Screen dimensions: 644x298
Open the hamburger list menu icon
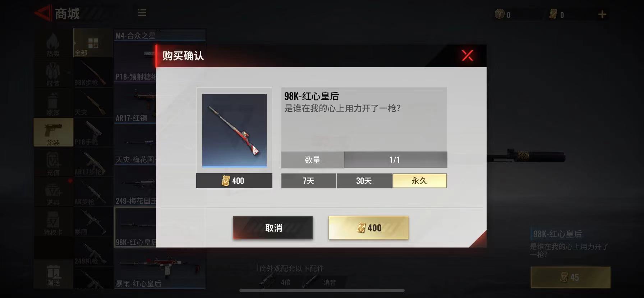tap(142, 13)
